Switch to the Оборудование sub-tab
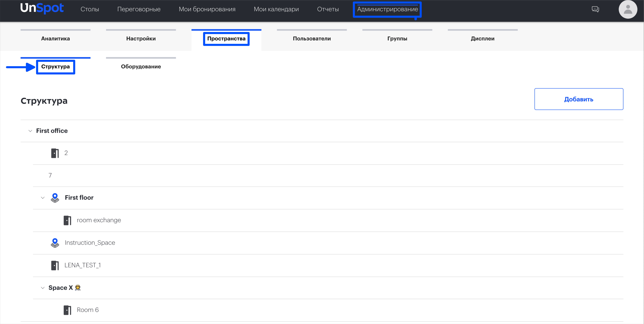This screenshot has height=324, width=644. [141, 67]
